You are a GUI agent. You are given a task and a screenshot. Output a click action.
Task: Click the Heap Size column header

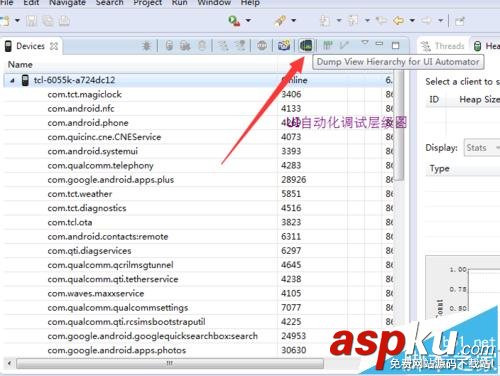coord(479,99)
